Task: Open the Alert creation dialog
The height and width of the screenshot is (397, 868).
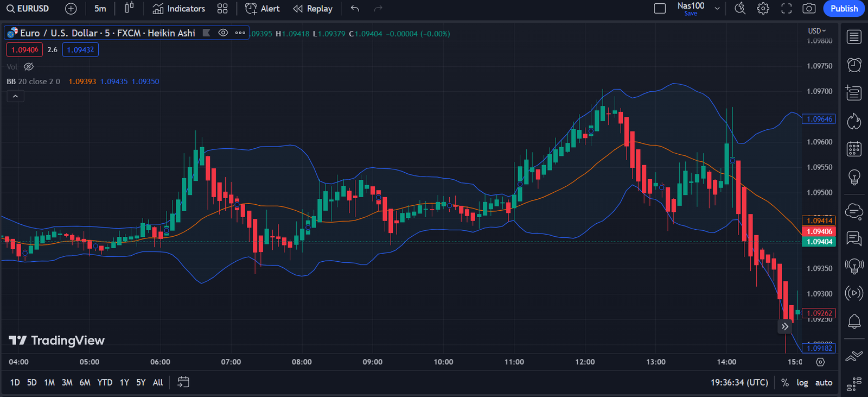Action: click(x=263, y=9)
